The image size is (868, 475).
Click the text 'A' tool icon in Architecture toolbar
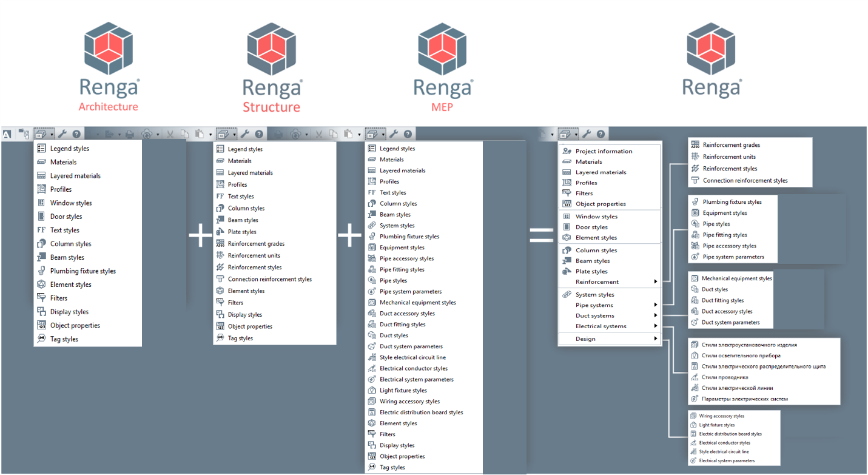click(x=7, y=135)
